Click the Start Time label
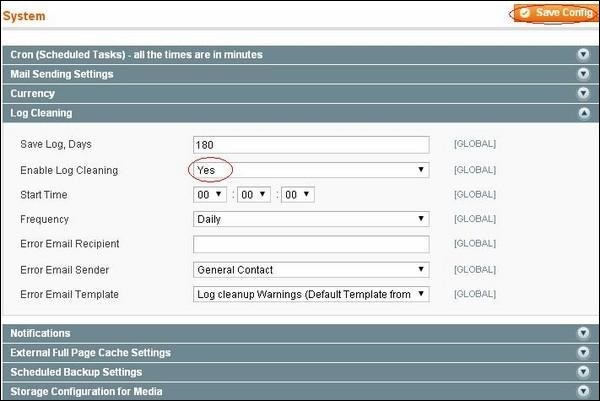This screenshot has height=401, width=600. point(44,195)
